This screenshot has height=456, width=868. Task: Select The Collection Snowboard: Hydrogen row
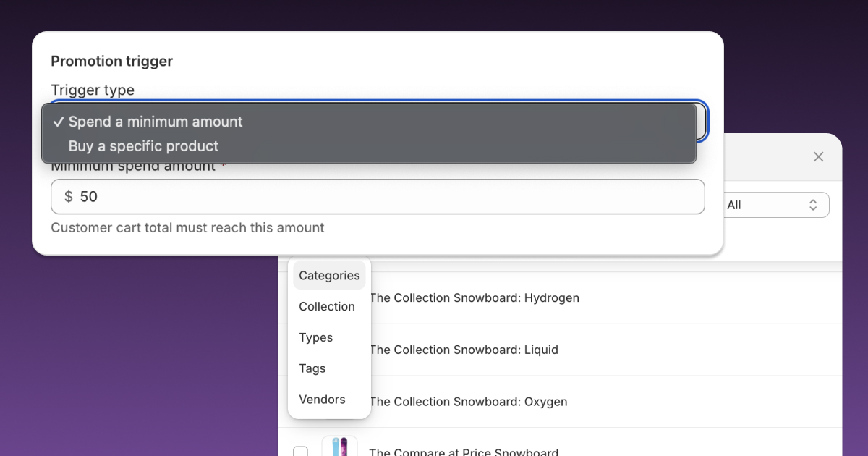tap(474, 298)
